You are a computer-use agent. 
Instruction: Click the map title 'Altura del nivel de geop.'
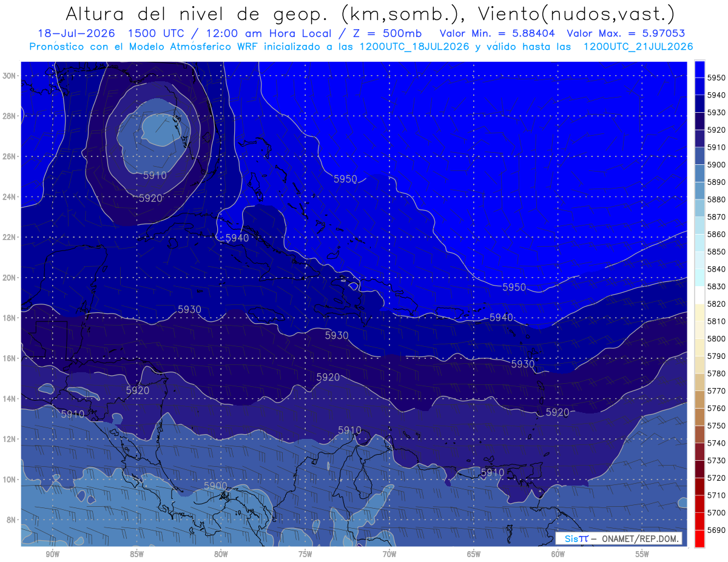coord(198,13)
